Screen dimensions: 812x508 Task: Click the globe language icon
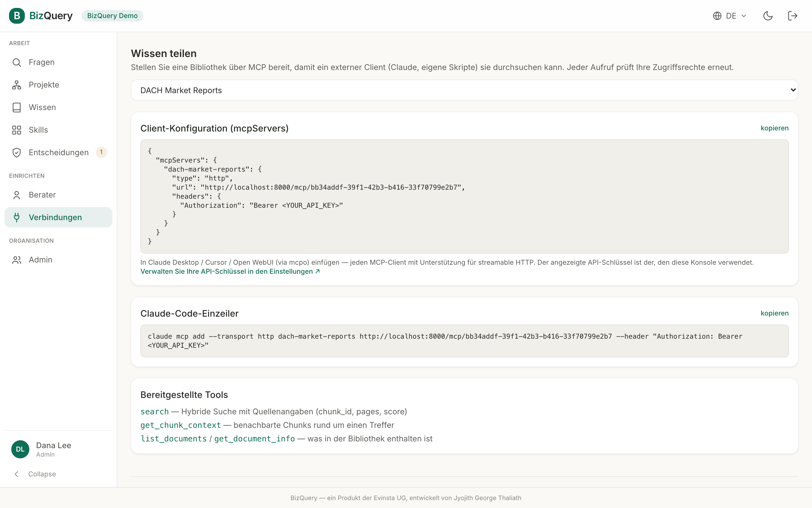717,16
